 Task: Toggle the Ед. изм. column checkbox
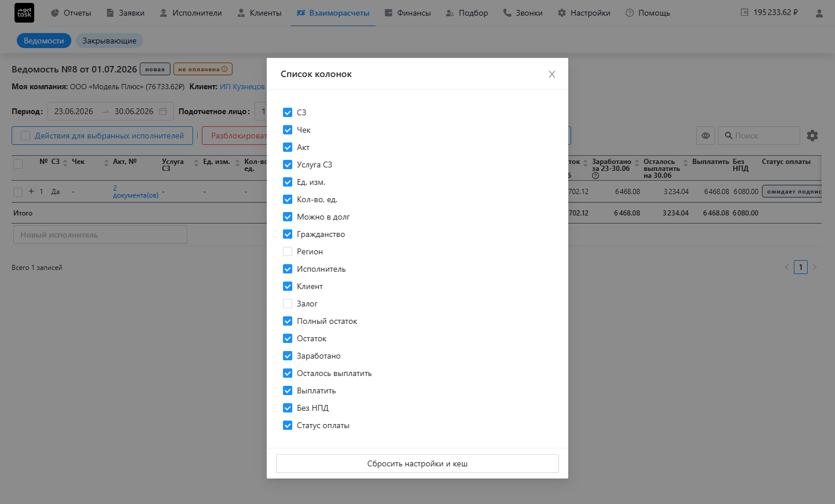(x=288, y=182)
